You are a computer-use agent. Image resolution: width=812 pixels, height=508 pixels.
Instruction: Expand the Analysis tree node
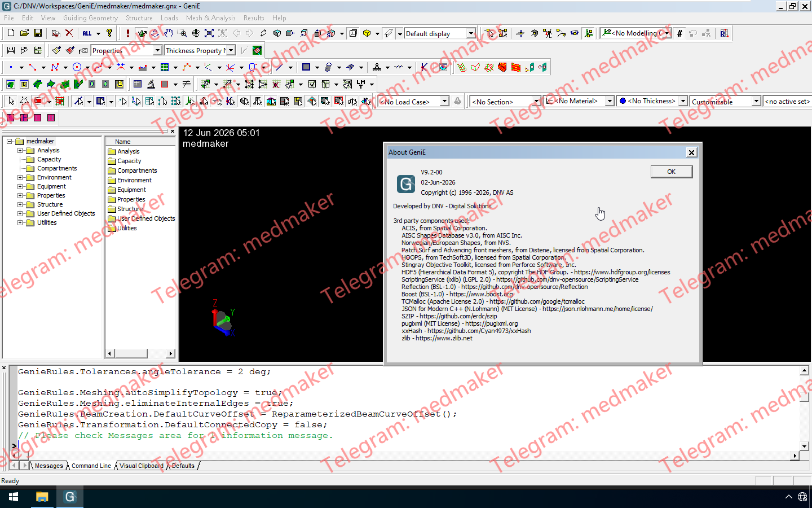click(20, 150)
